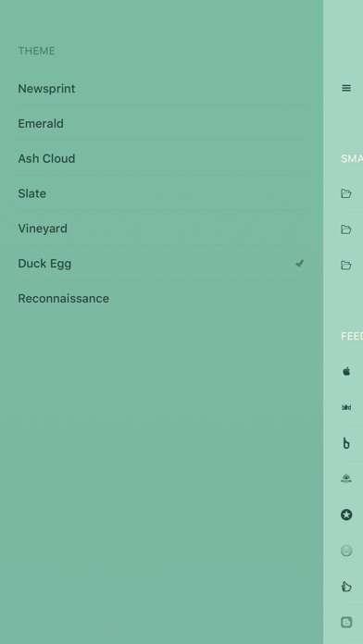Select the bold feed icon
The image size is (363, 644).
point(346,407)
